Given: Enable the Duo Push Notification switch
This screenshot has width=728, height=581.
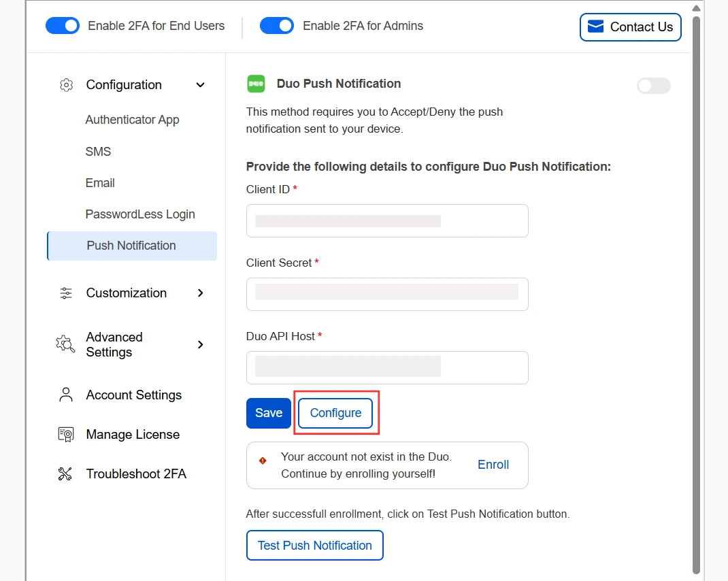Looking at the screenshot, I should pos(654,86).
